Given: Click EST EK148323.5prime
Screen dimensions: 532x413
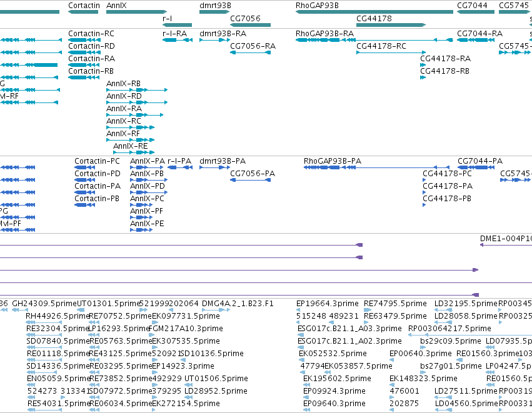Looking at the screenshot, I should tap(392, 385).
